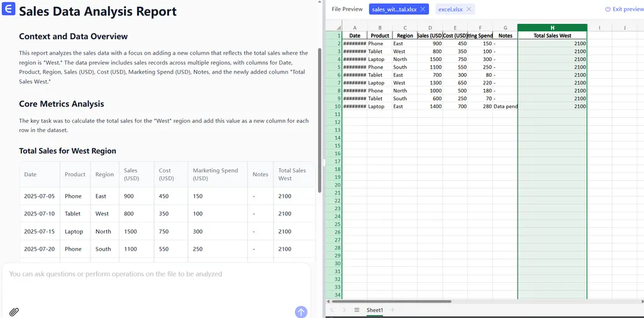This screenshot has height=318, width=644.
Task: Open the all sheets list icon
Action: [357, 310]
